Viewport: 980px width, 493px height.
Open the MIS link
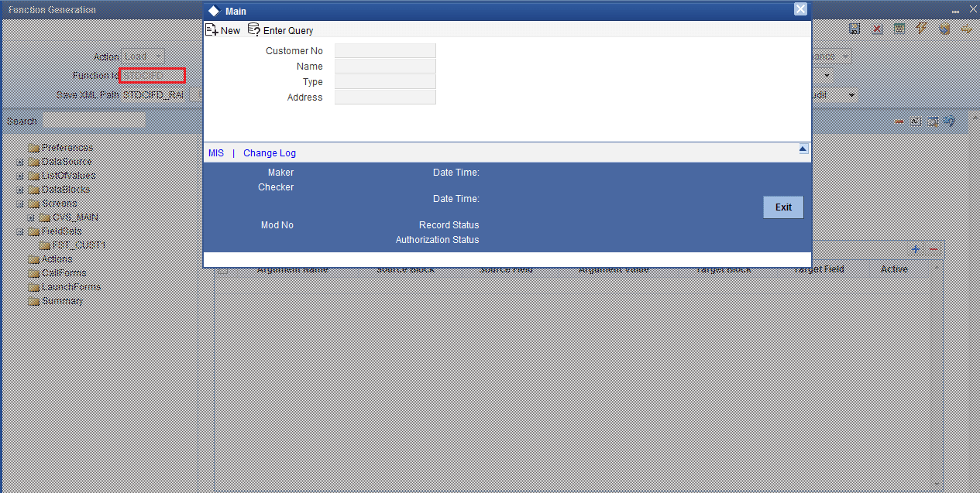(216, 153)
